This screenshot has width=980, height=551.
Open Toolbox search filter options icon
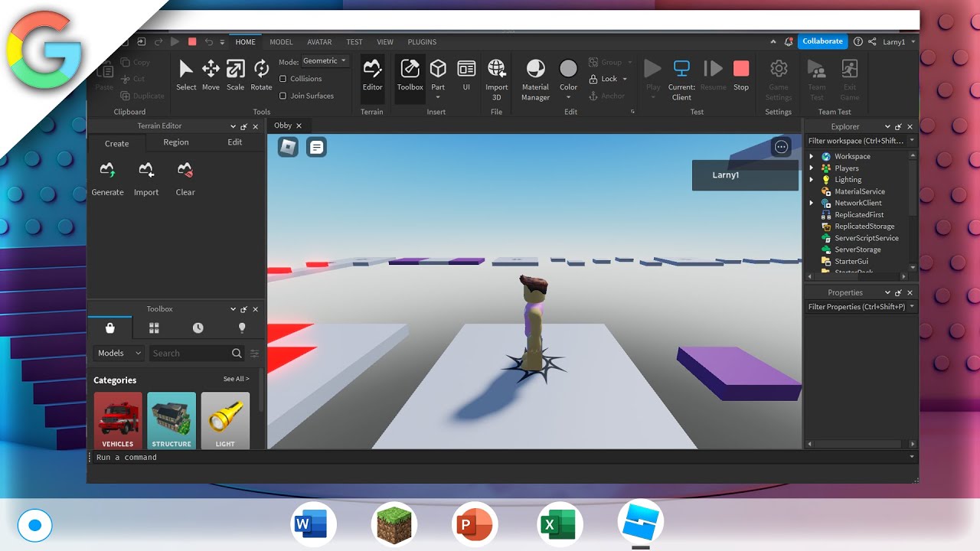click(x=255, y=354)
